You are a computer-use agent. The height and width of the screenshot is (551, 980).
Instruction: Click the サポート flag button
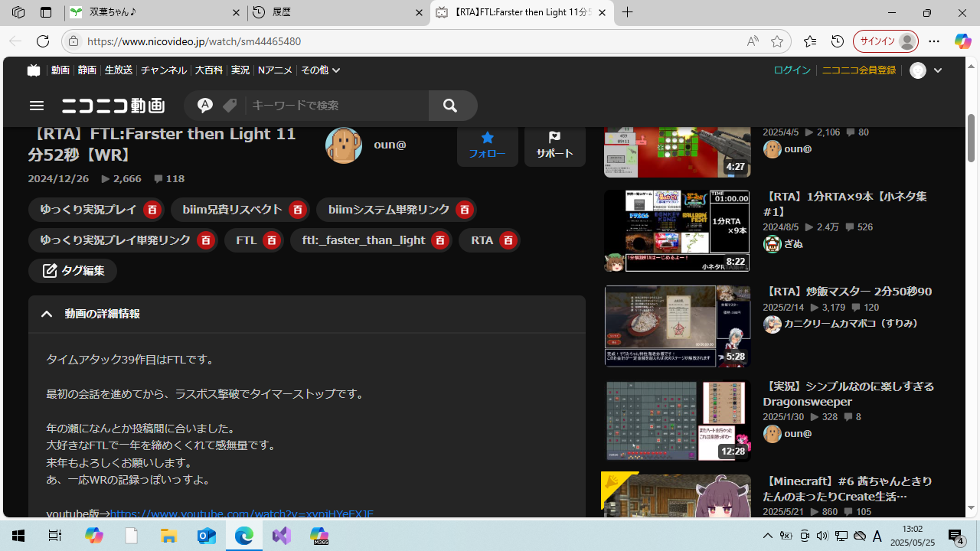click(555, 145)
